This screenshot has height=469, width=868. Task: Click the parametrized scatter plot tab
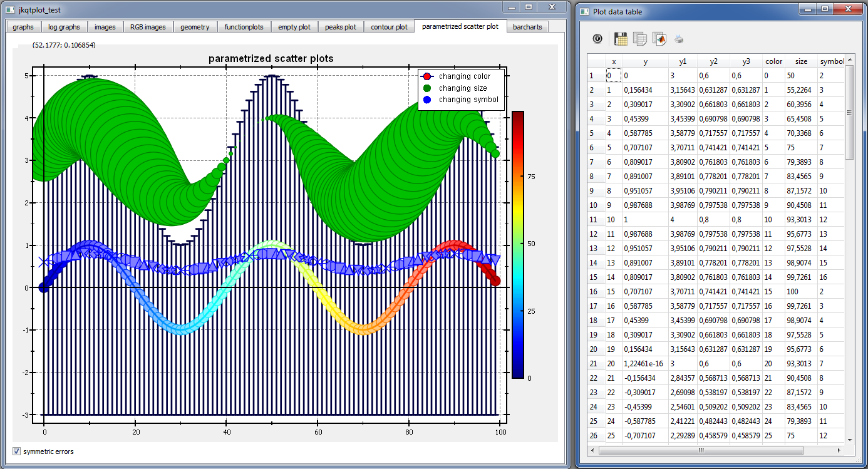click(460, 26)
